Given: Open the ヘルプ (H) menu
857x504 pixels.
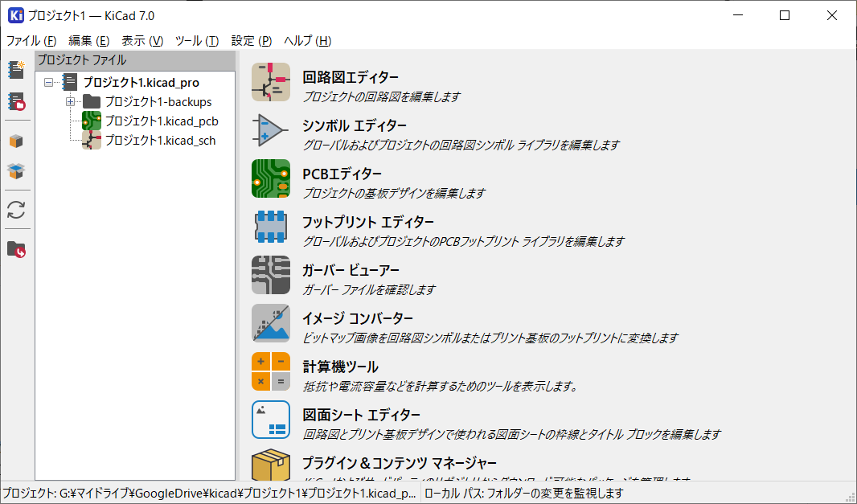Looking at the screenshot, I should click(x=308, y=40).
